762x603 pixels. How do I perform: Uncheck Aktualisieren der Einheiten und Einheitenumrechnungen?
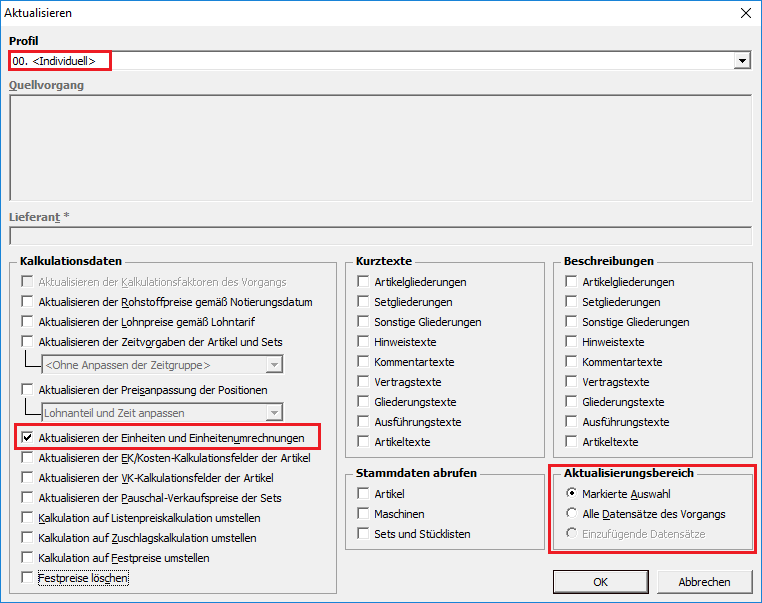pos(28,438)
